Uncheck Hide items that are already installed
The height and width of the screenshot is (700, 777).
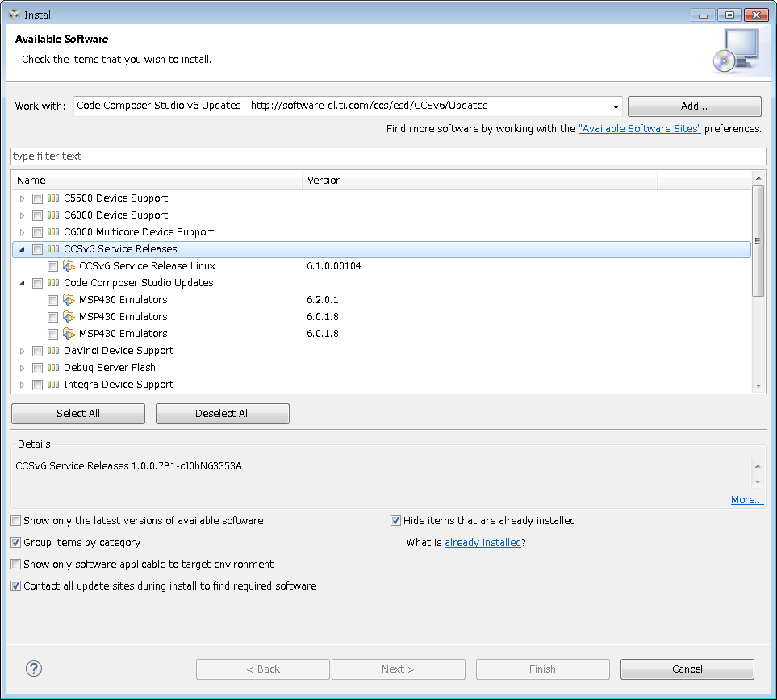395,521
